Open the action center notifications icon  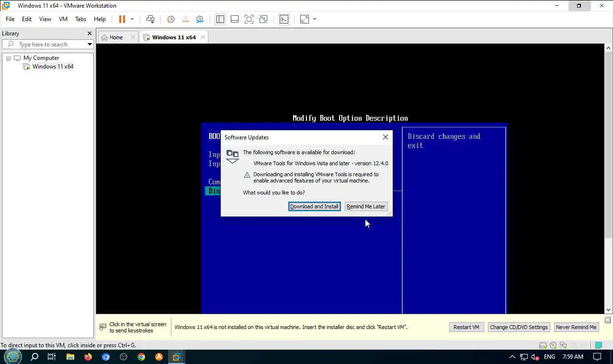597,357
